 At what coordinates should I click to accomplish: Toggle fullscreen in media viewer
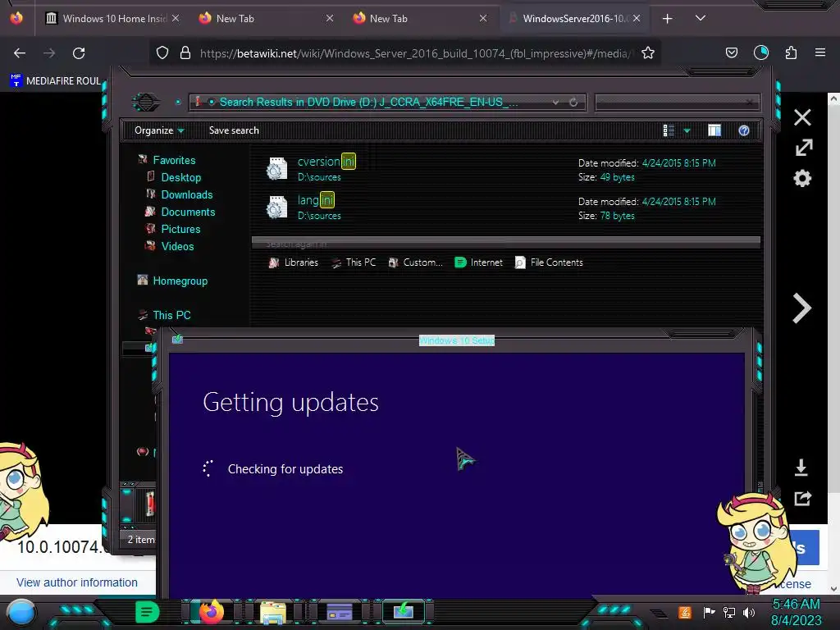[x=804, y=148]
